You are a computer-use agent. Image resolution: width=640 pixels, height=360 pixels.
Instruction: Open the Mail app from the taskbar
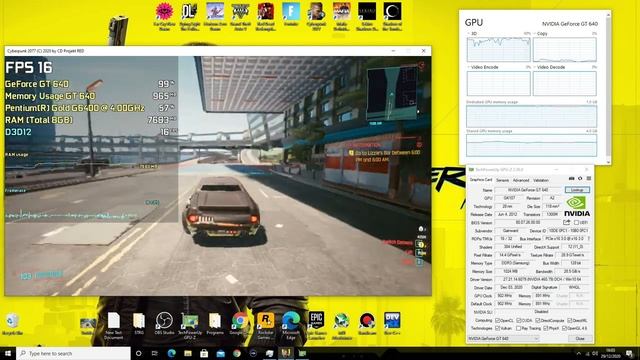point(220,353)
